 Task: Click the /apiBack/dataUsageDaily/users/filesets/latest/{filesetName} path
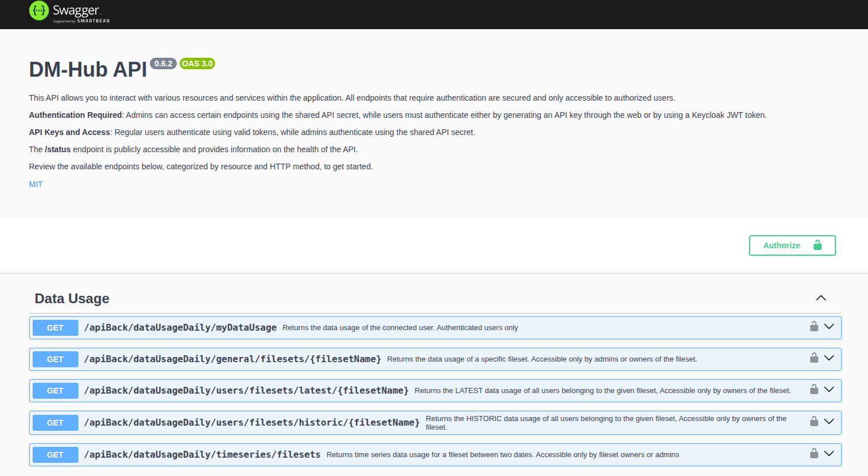[246, 390]
